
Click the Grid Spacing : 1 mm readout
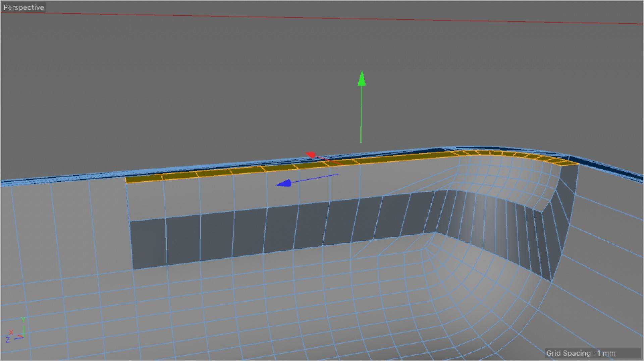tap(581, 353)
